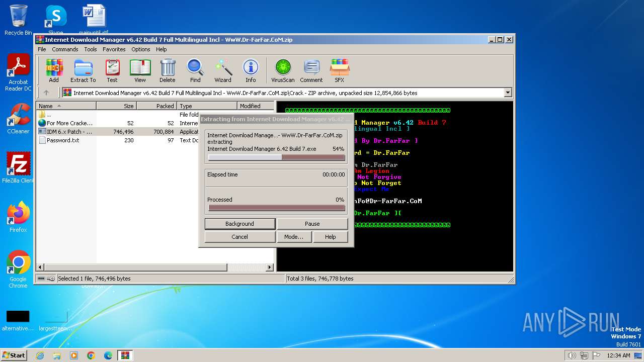Open the Tools menu
This screenshot has width=644, height=362.
pos(91,49)
